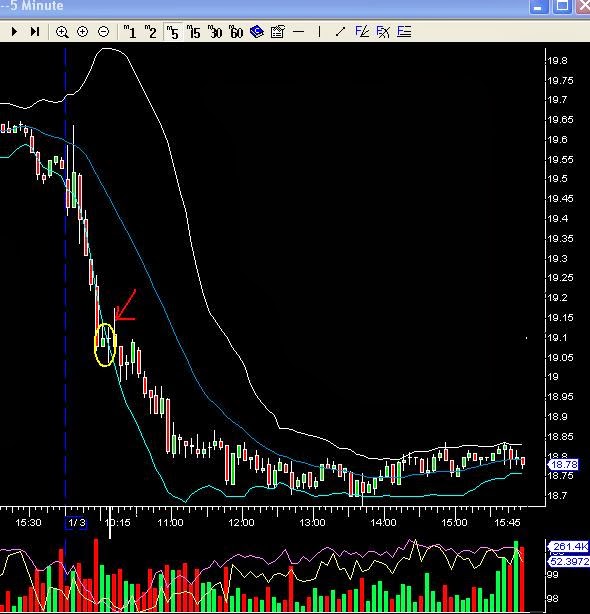This screenshot has height=614, width=590.
Task: Switch chart to 1 minute interval
Action: click(x=130, y=32)
